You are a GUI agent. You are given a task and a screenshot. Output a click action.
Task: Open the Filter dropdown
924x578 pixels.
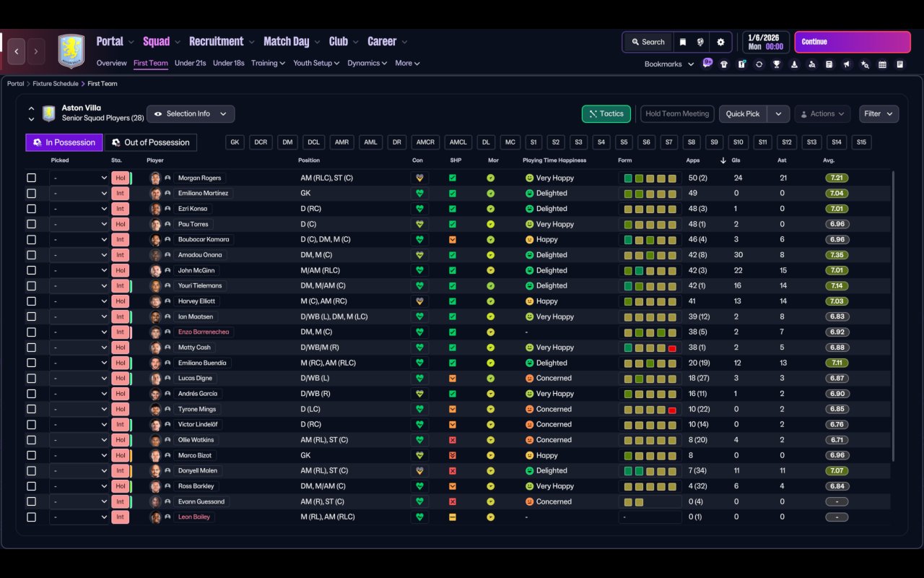pyautogui.click(x=879, y=114)
